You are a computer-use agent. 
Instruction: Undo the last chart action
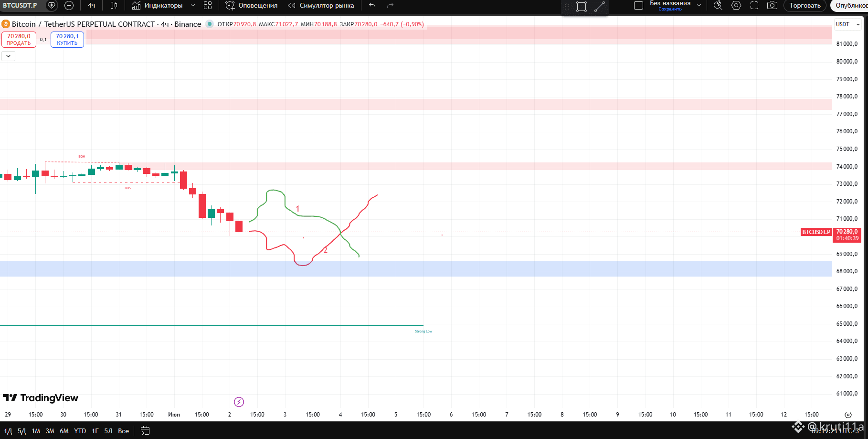coord(372,5)
